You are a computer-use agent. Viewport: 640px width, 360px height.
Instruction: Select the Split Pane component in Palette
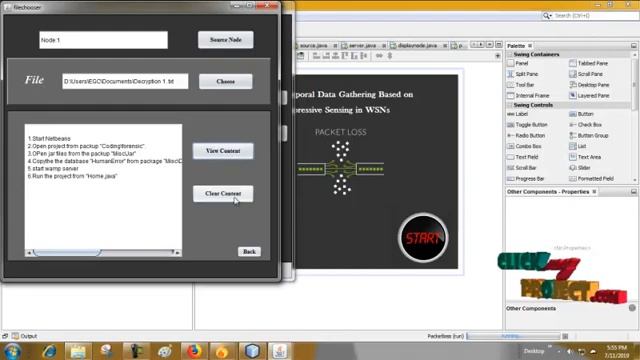click(x=522, y=74)
